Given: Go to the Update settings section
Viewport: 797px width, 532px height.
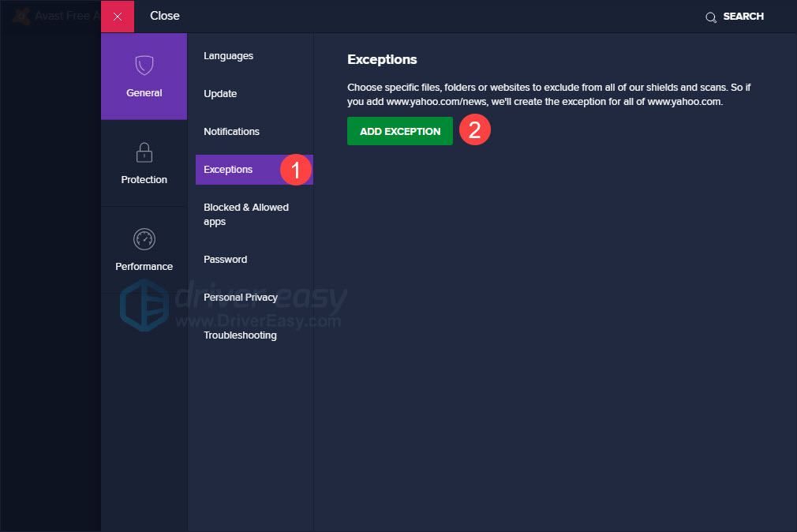Looking at the screenshot, I should click(x=220, y=94).
